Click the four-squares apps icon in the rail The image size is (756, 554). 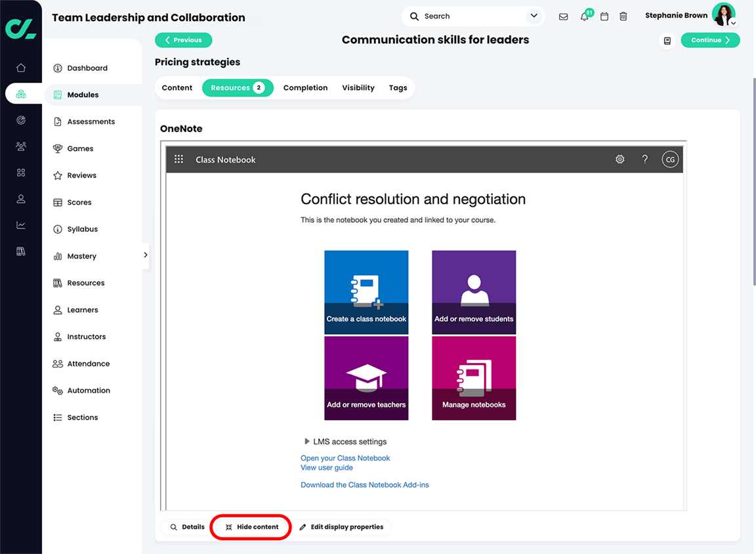click(21, 173)
